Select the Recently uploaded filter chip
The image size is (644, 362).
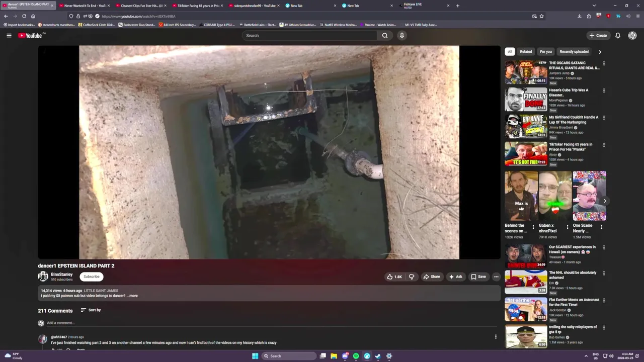pyautogui.click(x=574, y=51)
